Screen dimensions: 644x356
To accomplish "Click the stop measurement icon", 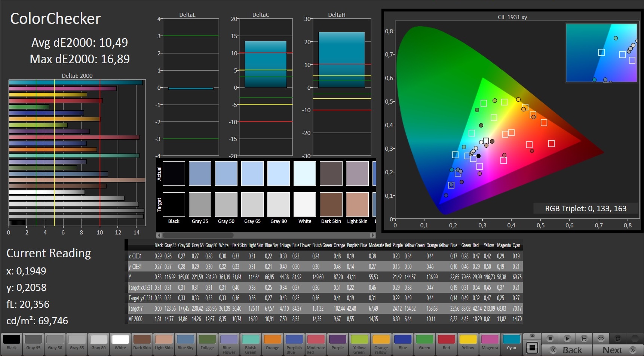I will [550, 338].
